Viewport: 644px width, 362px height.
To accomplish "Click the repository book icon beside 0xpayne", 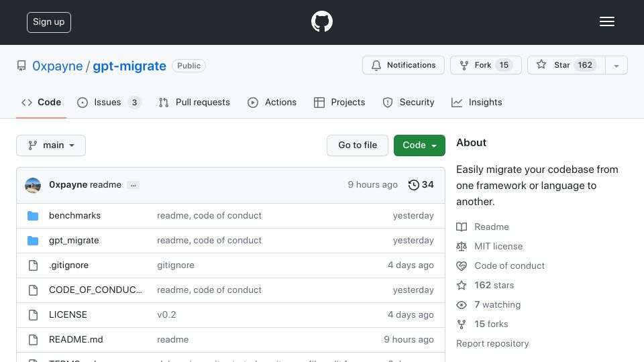I will [x=21, y=66].
